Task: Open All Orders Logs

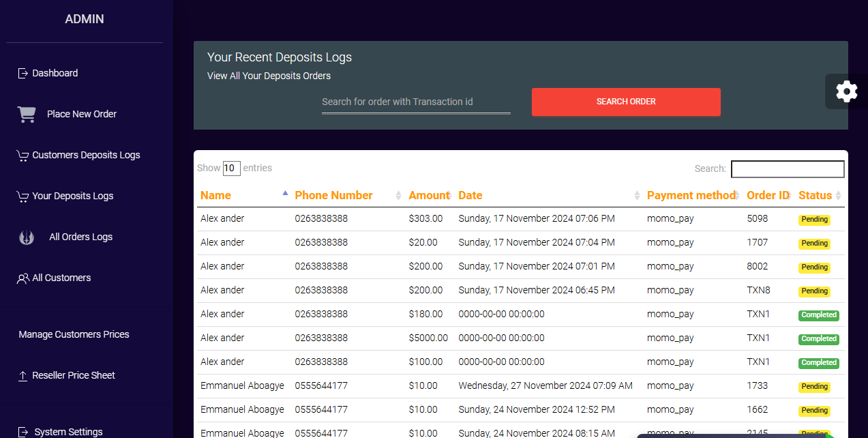Action: point(80,237)
